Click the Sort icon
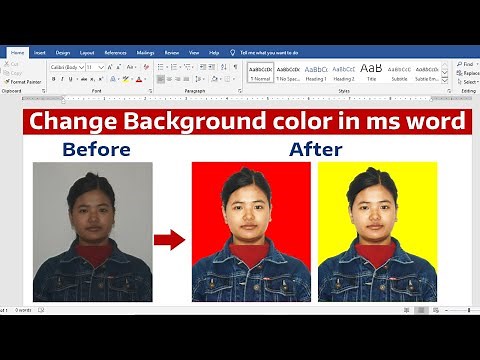 [224, 67]
